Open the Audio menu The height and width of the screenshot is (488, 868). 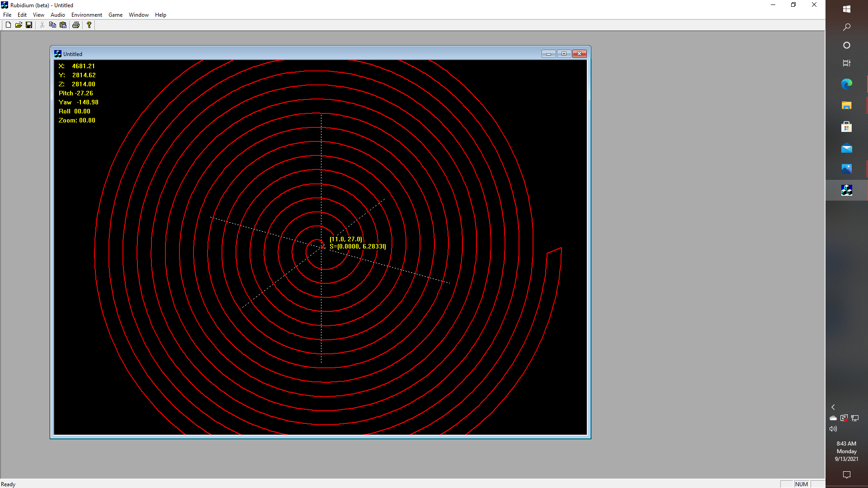[58, 15]
